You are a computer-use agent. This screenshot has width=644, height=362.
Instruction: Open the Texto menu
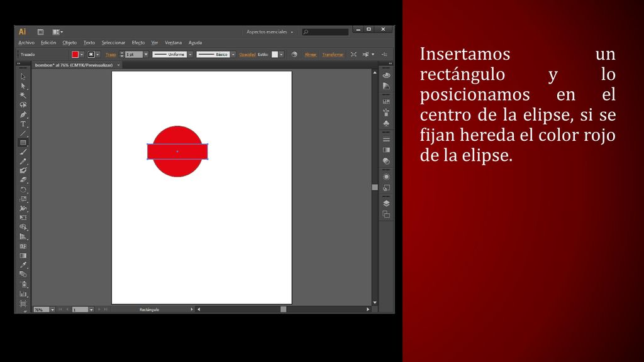[89, 43]
